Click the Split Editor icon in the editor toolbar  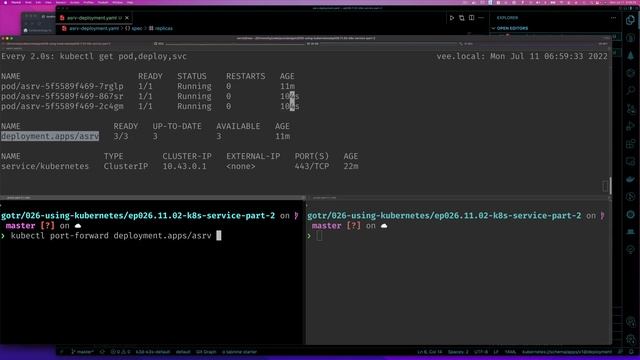(x=471, y=18)
